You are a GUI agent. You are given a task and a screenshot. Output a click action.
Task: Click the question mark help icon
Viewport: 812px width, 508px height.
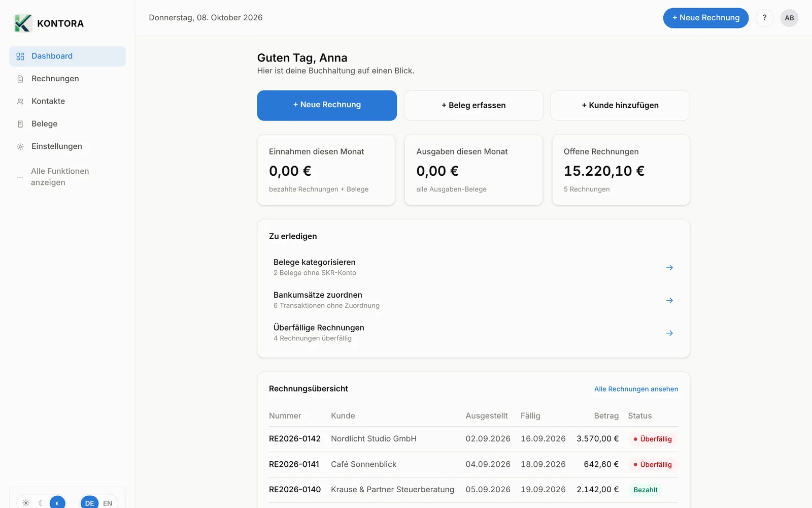pyautogui.click(x=764, y=18)
